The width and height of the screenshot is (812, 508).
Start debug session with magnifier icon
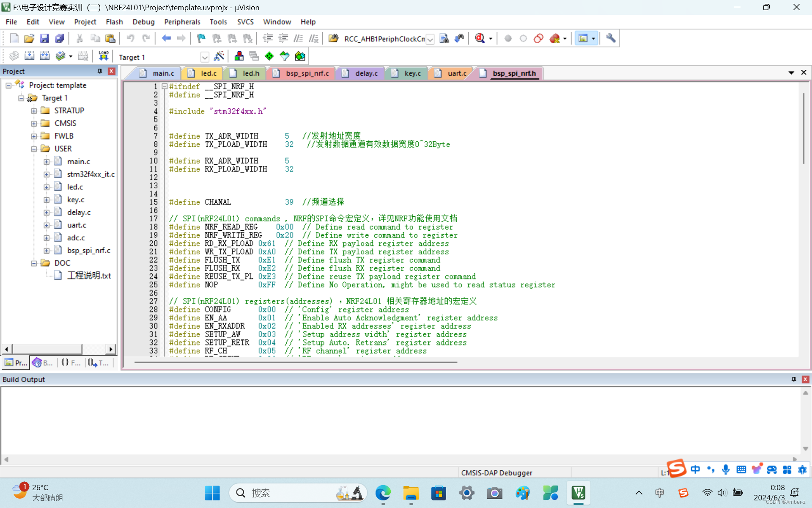[480, 39]
